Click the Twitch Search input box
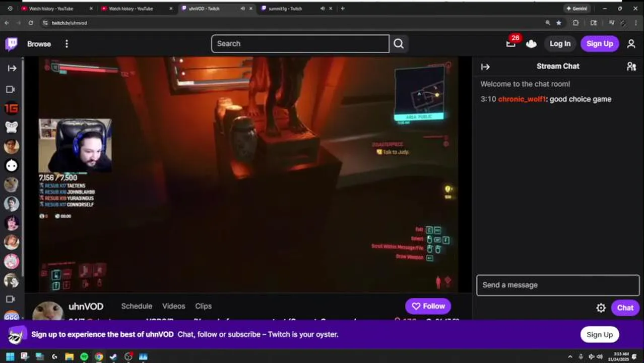Viewport: 644px width, 363px height. click(300, 44)
